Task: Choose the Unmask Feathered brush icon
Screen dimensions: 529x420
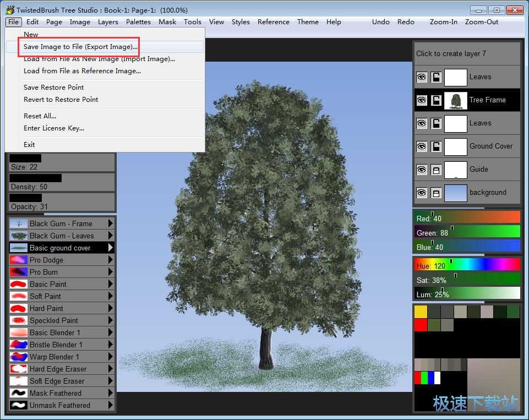Action: click(x=19, y=405)
